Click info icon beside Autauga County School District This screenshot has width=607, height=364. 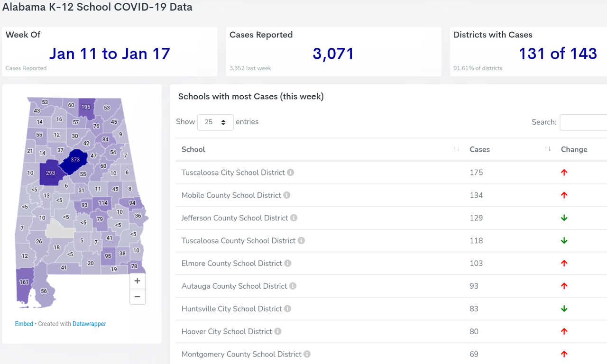(293, 286)
